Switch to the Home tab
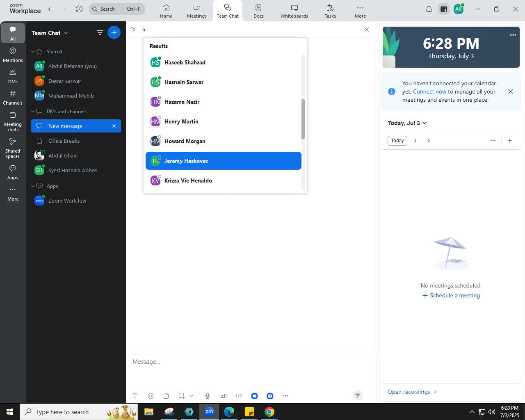The height and width of the screenshot is (420, 525). point(166,11)
